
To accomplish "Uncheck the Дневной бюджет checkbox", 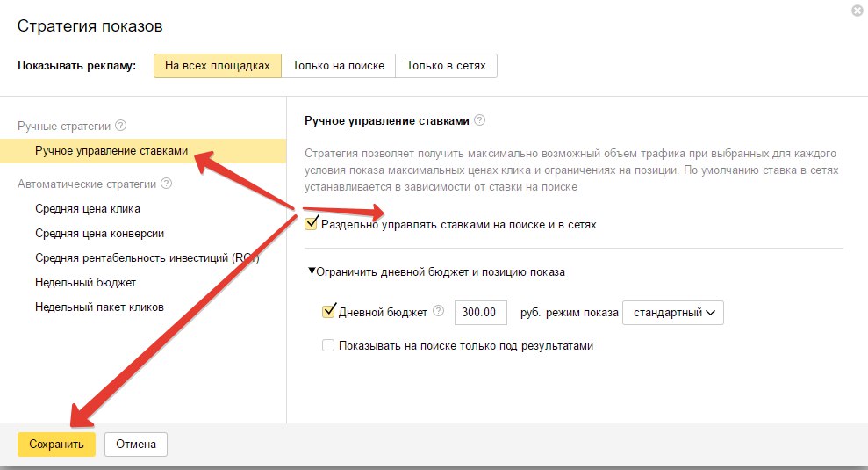I will pyautogui.click(x=329, y=311).
